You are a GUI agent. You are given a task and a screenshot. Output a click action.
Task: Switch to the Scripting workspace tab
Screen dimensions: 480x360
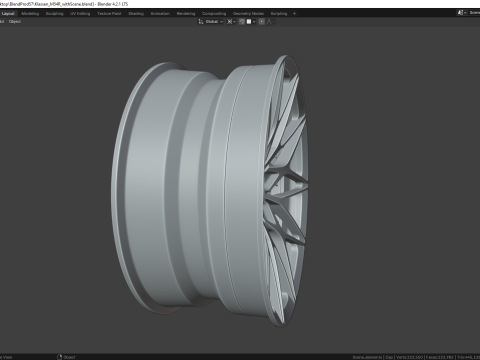pyautogui.click(x=279, y=14)
